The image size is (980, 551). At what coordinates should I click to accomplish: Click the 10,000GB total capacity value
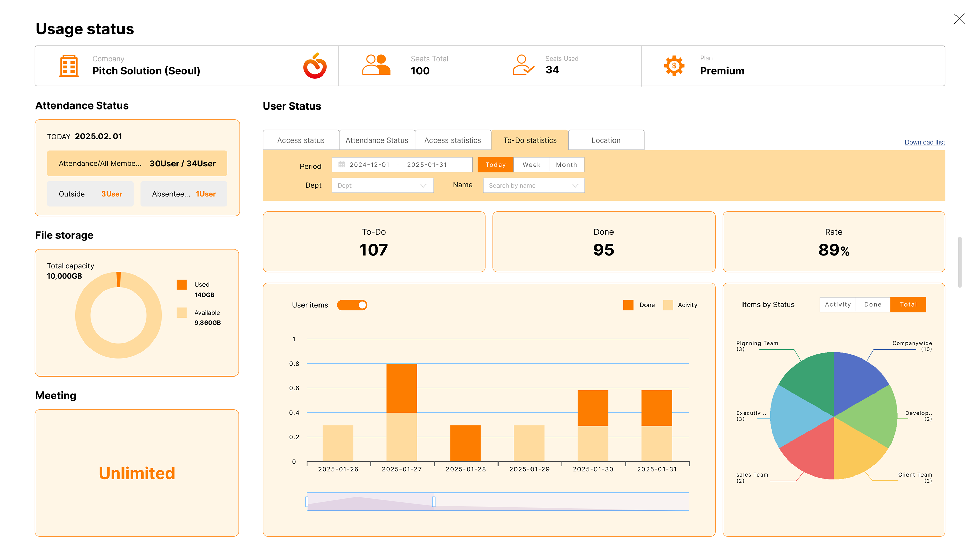(x=64, y=276)
